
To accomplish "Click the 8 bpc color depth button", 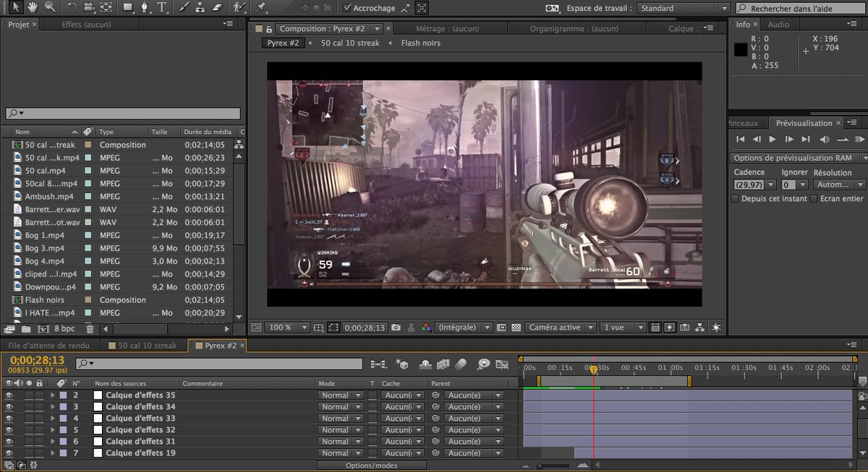I will [64, 329].
